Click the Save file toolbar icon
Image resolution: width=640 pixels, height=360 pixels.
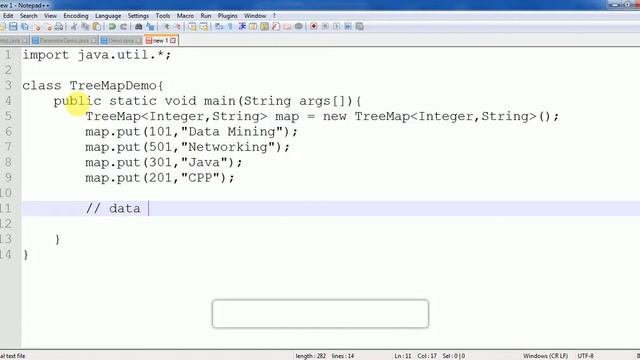click(13, 27)
